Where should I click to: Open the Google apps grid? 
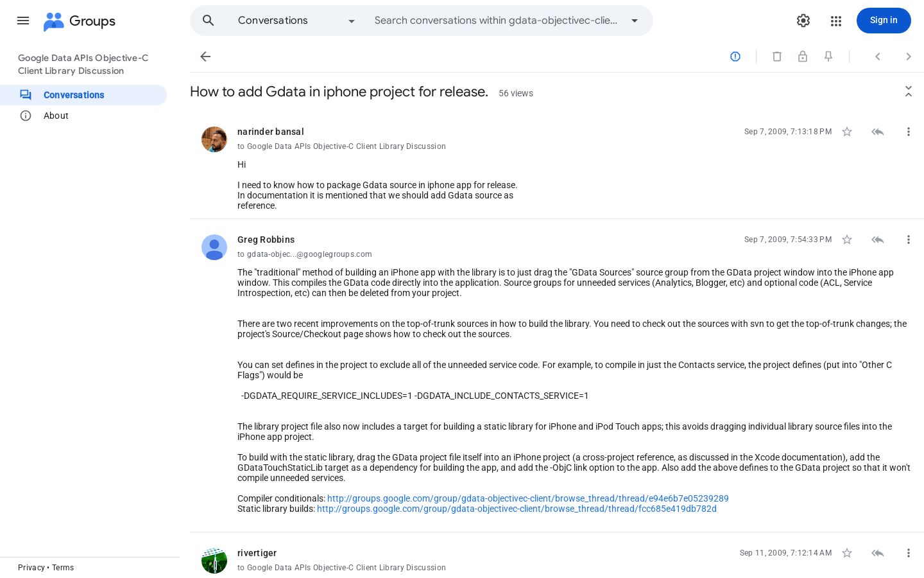coord(835,21)
